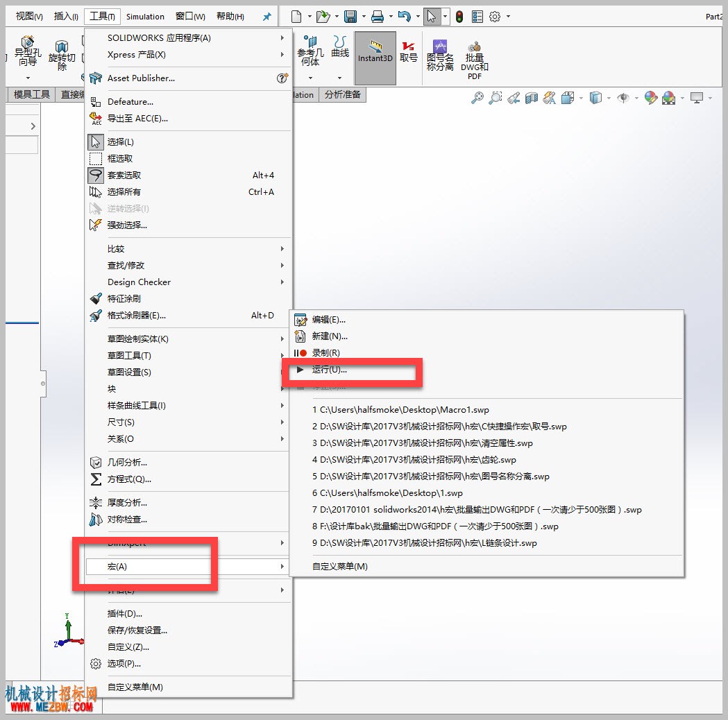Click the 批量DWG和PDF macro icon
The height and width of the screenshot is (720, 728).
click(x=475, y=60)
